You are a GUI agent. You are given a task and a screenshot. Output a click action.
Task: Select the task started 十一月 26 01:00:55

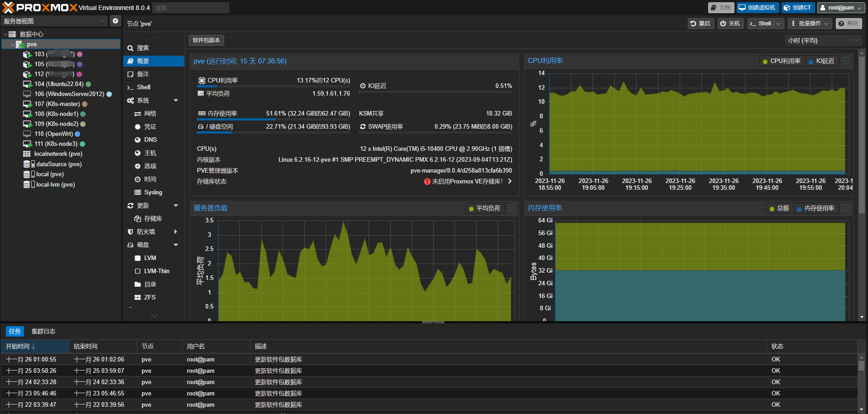pos(429,360)
